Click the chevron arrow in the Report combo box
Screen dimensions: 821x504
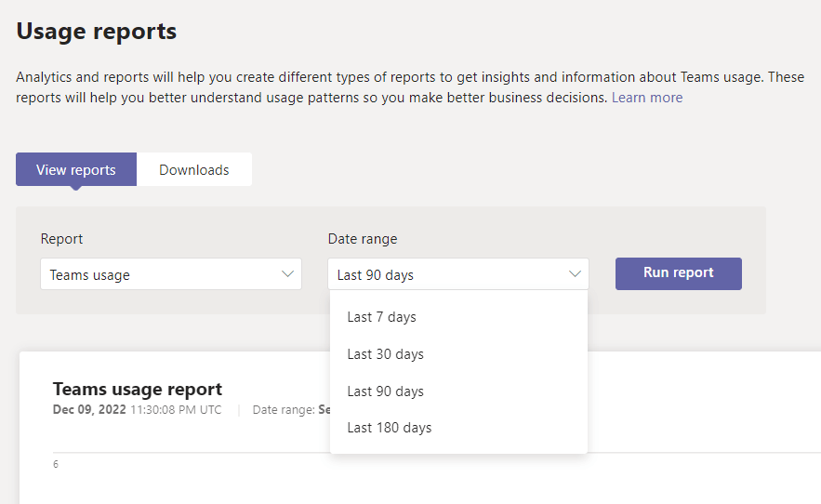tap(287, 274)
